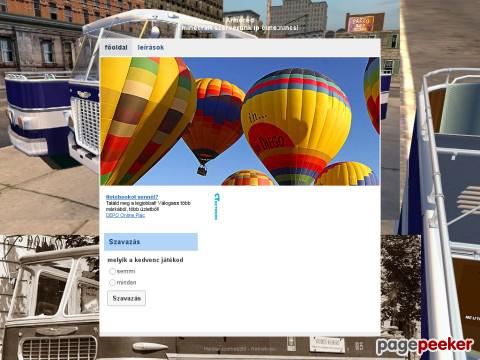Select the minden radio option
The height and width of the screenshot is (360, 480).
click(112, 283)
